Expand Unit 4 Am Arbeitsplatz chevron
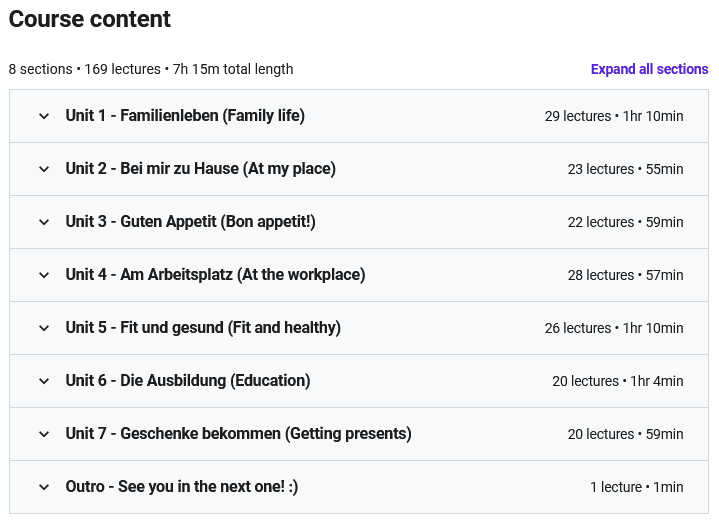This screenshot has width=719, height=523. (x=44, y=275)
